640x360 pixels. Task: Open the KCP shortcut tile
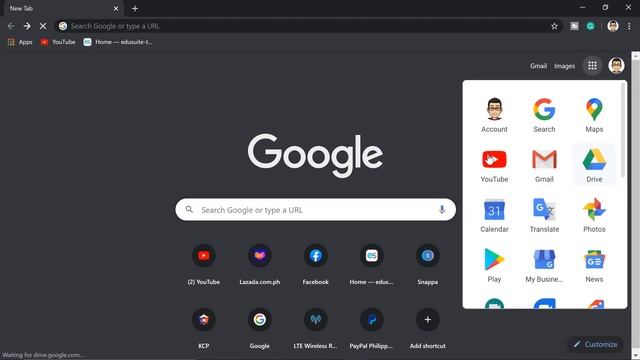point(204,328)
